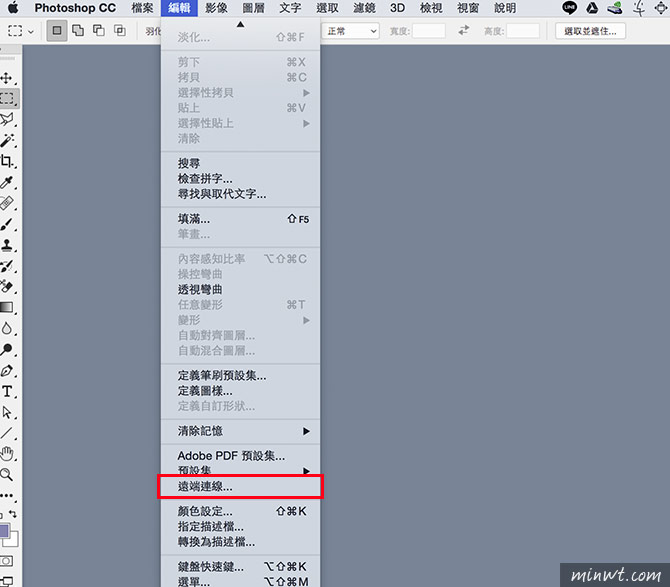Viewport: 670px width, 587px height.
Task: Choose 檢查拼字 from the menu
Action: tap(240, 179)
